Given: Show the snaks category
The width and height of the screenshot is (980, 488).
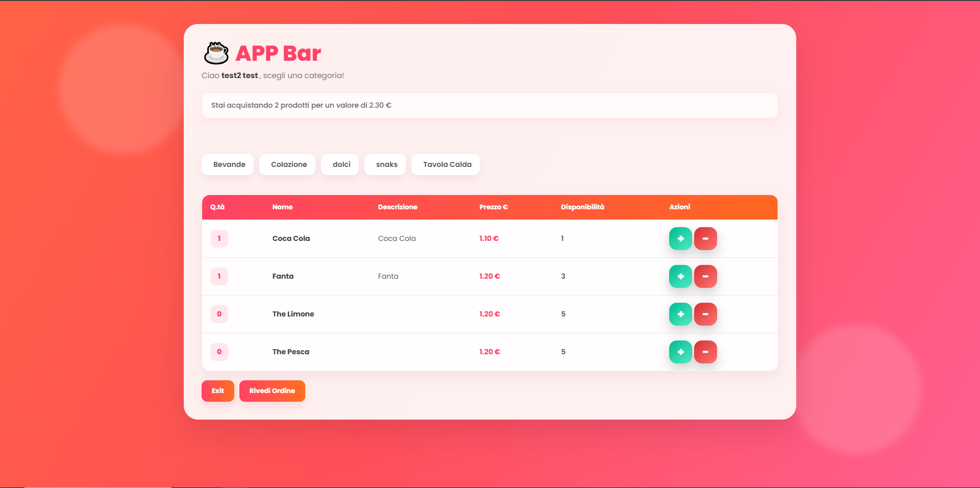Looking at the screenshot, I should (x=385, y=164).
